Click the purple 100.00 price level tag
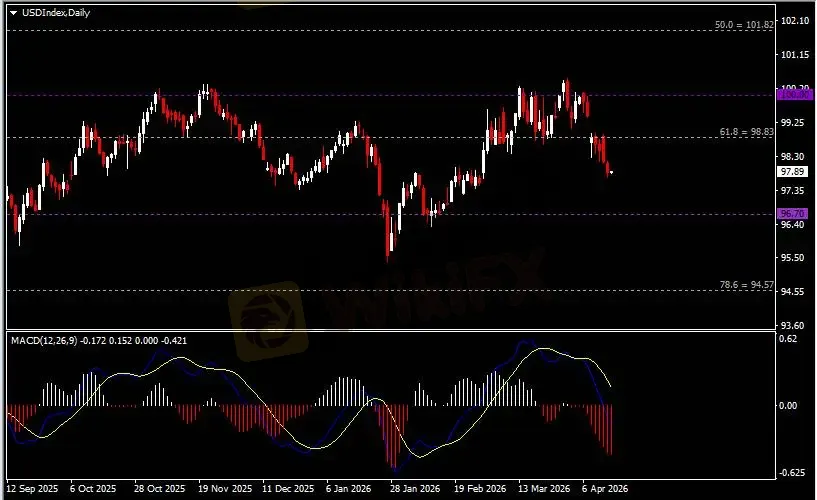 pyautogui.click(x=795, y=95)
